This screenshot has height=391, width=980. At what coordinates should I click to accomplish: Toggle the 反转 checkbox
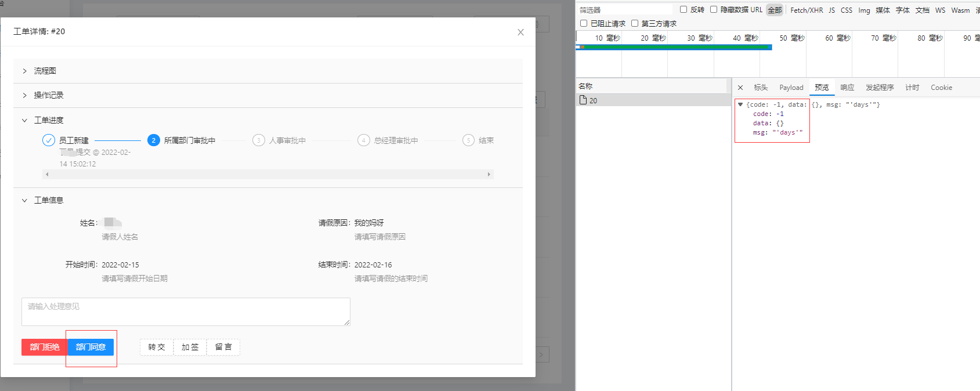coord(684,9)
